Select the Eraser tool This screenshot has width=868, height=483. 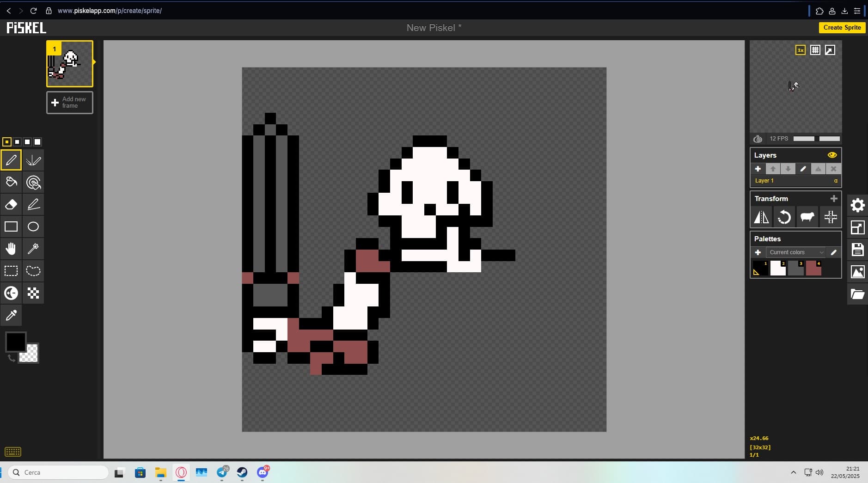(11, 205)
